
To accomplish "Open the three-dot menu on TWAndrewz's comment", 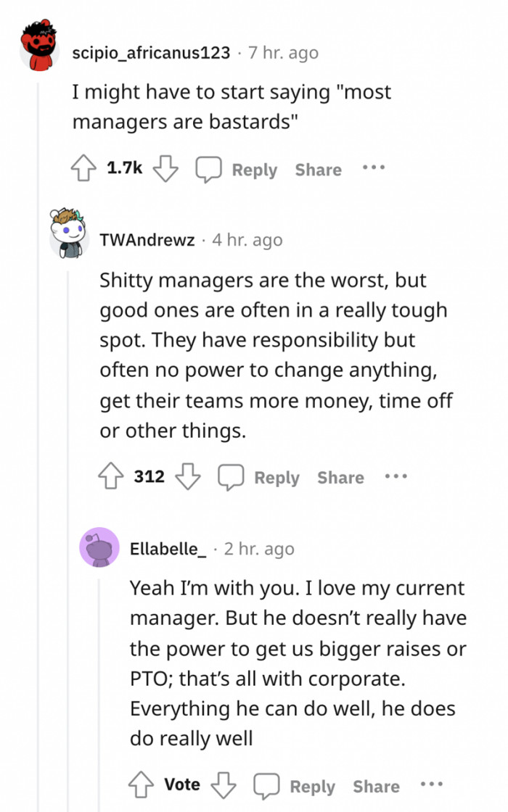I will (x=396, y=476).
